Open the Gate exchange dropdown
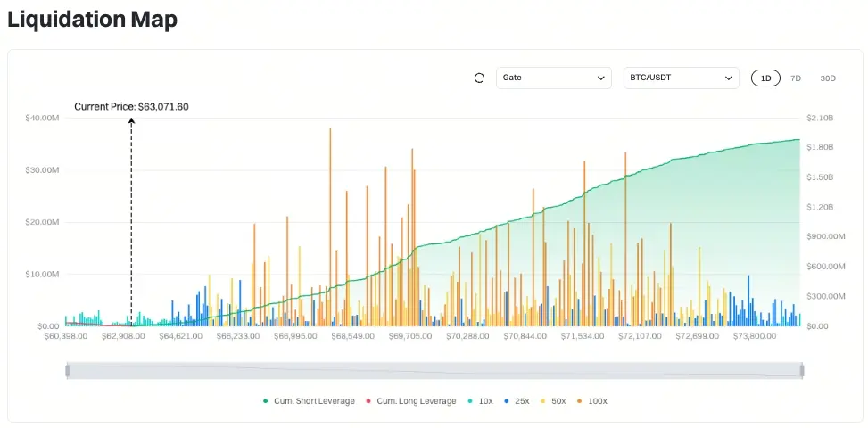 (554, 78)
